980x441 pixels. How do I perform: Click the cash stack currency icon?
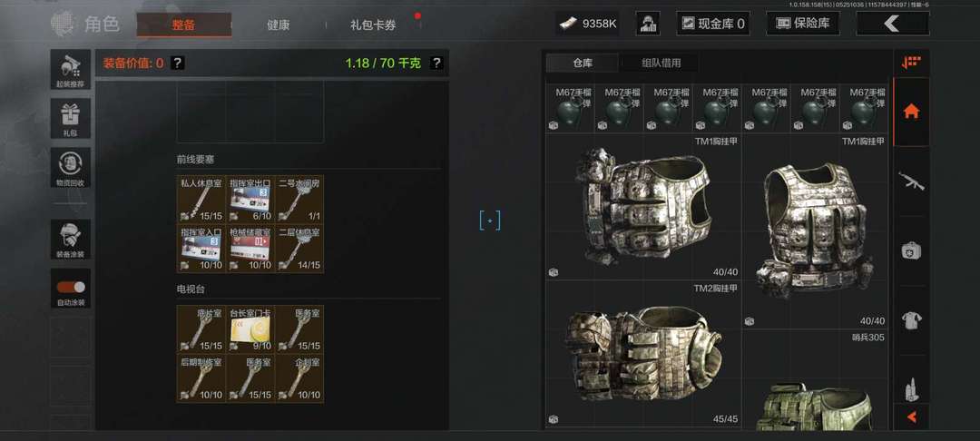pos(567,24)
